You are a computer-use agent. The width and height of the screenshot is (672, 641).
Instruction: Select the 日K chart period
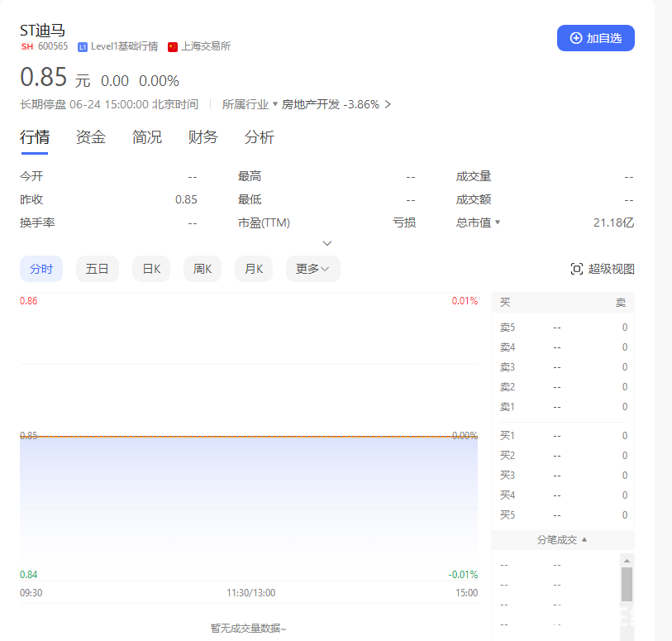[x=151, y=269]
